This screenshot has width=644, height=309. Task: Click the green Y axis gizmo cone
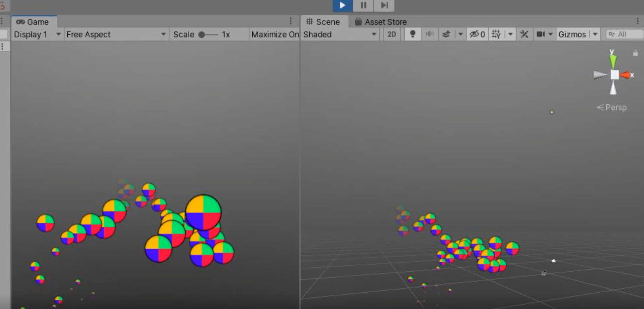[613, 61]
